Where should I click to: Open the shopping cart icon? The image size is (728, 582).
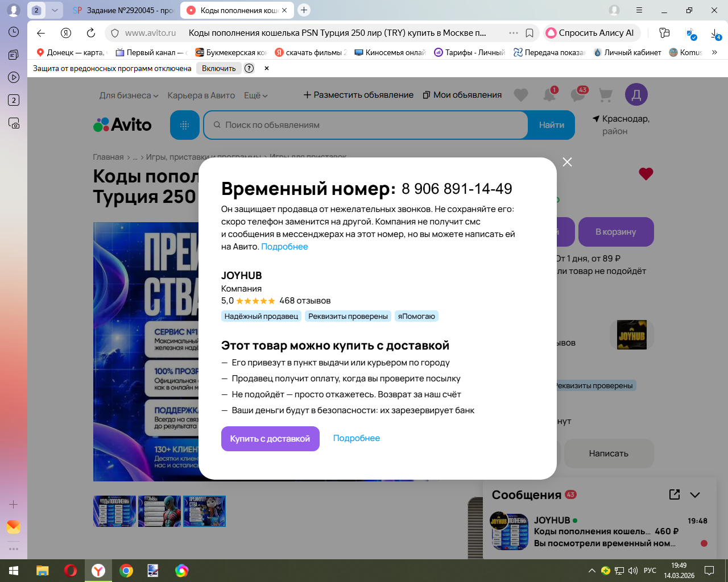[606, 95]
